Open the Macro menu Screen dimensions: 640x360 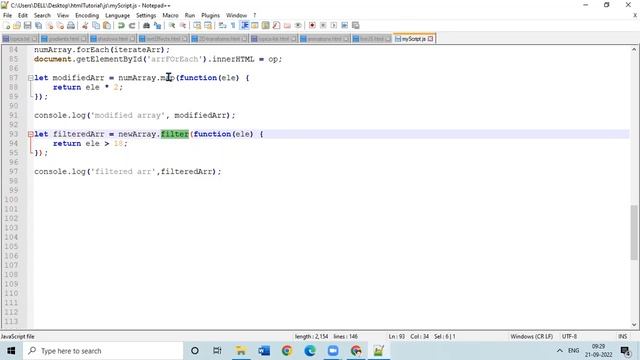tap(170, 16)
